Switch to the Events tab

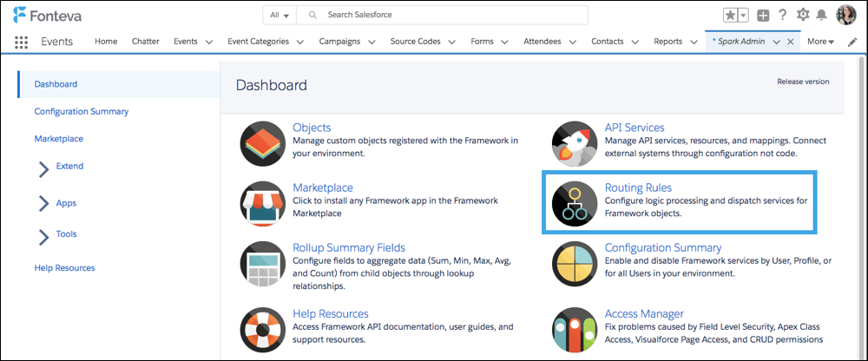point(186,42)
